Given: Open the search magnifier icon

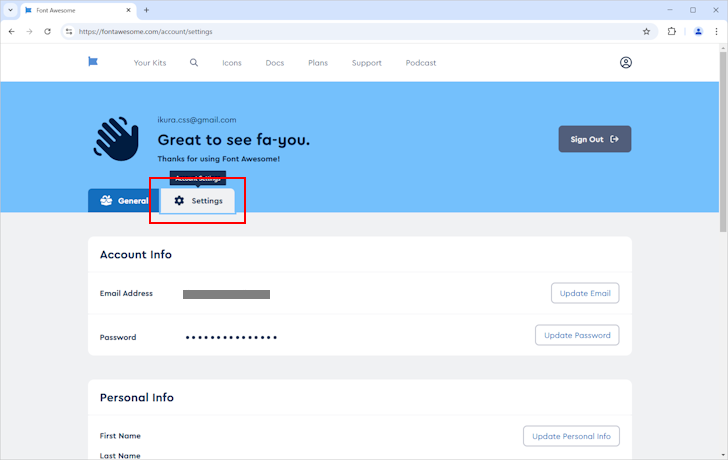Looking at the screenshot, I should point(194,62).
